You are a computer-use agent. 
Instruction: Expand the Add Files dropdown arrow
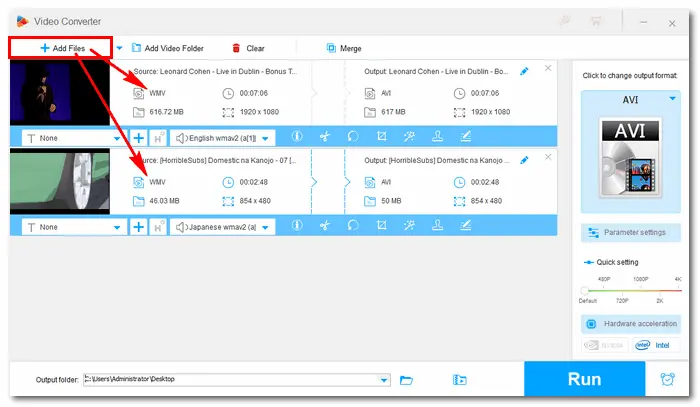(119, 48)
